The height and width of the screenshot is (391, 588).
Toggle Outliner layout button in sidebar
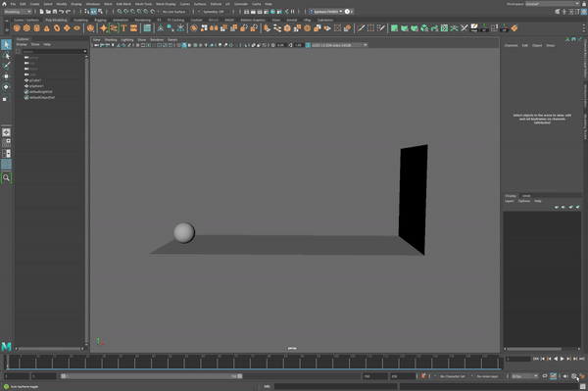[7, 165]
